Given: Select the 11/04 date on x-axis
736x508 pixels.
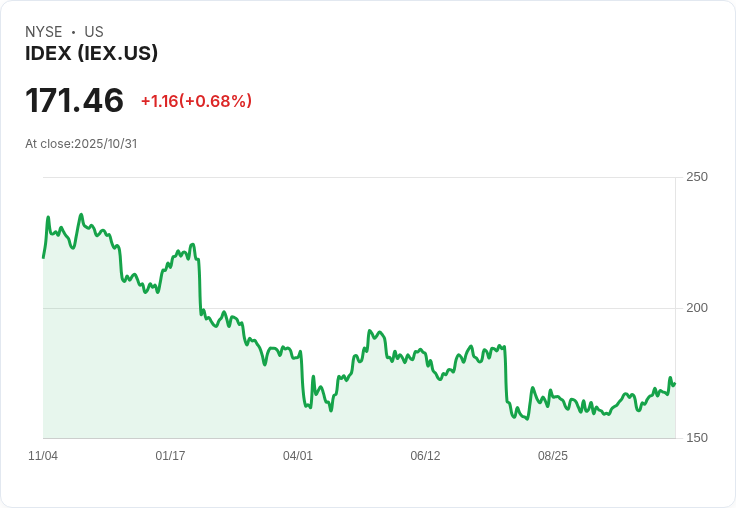Looking at the screenshot, I should tap(43, 456).
